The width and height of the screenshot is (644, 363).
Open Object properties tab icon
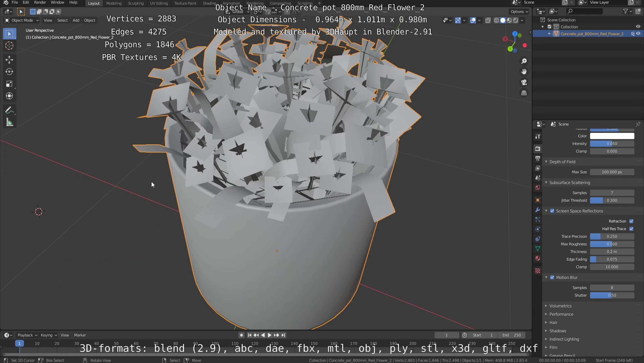[538, 200]
